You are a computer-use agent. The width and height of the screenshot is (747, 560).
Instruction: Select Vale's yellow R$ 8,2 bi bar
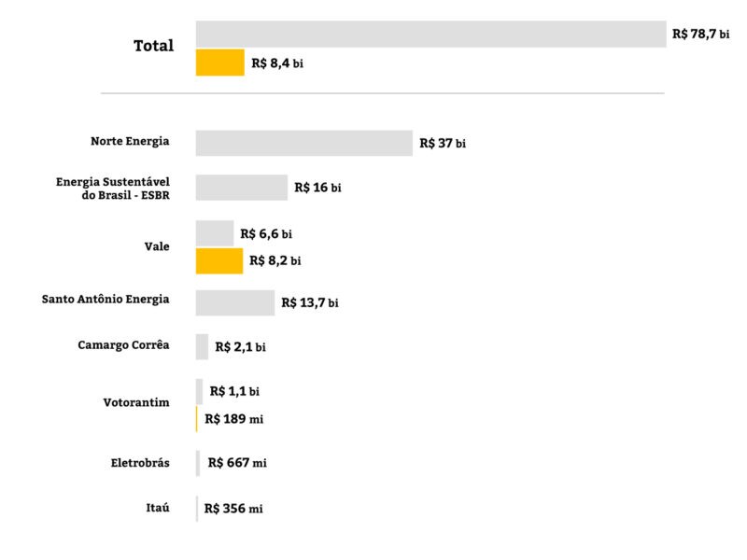coord(218,261)
